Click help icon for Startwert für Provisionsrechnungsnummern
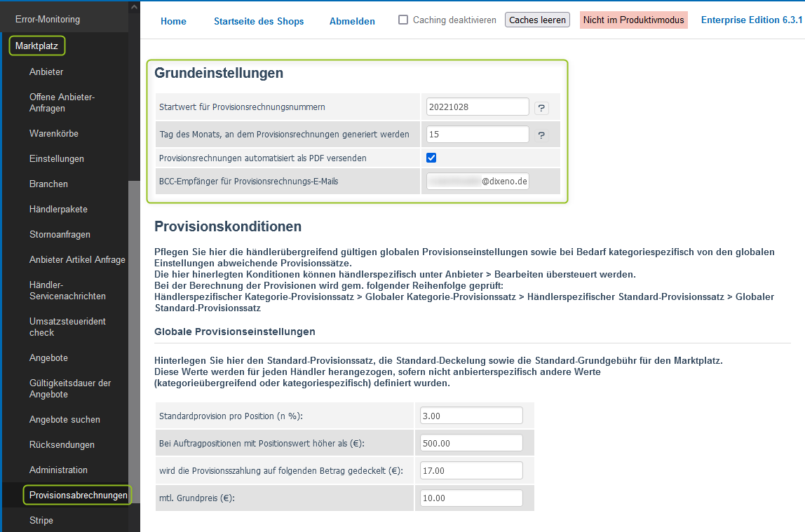Screen dimensions: 805x532 point(541,108)
